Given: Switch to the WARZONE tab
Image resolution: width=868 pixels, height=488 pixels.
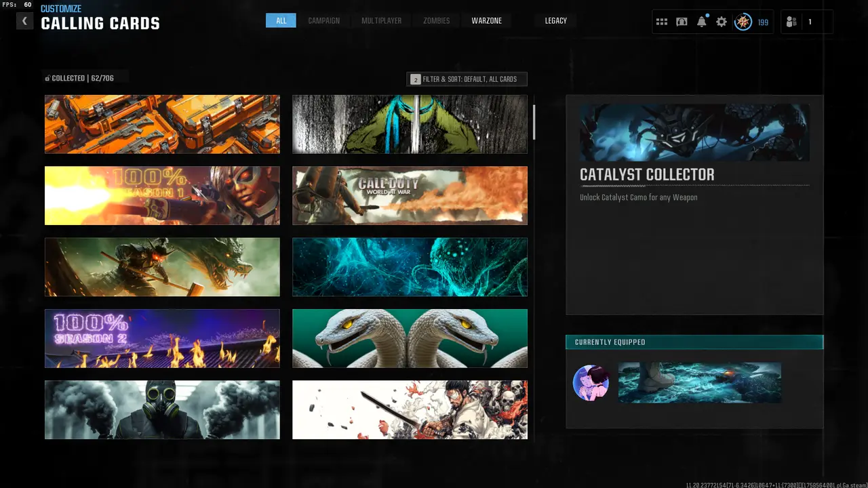Looking at the screenshot, I should pos(487,21).
